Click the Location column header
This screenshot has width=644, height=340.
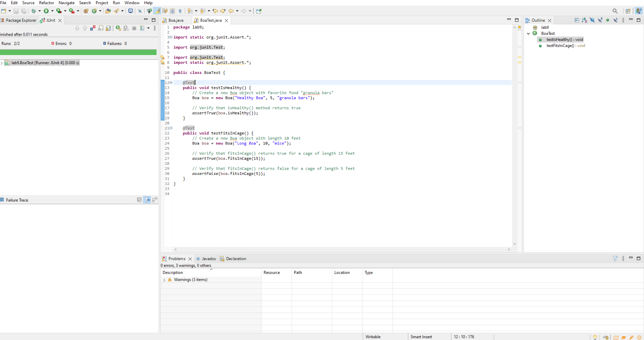click(347, 272)
